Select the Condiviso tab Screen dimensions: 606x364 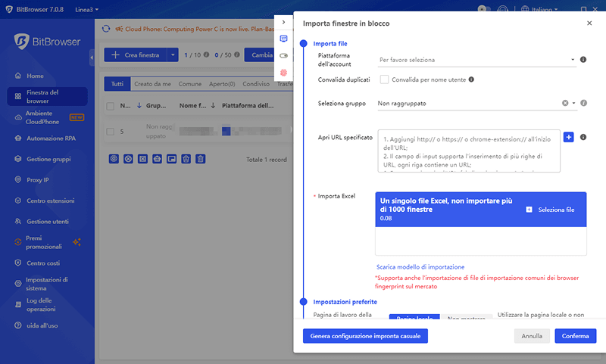point(256,84)
